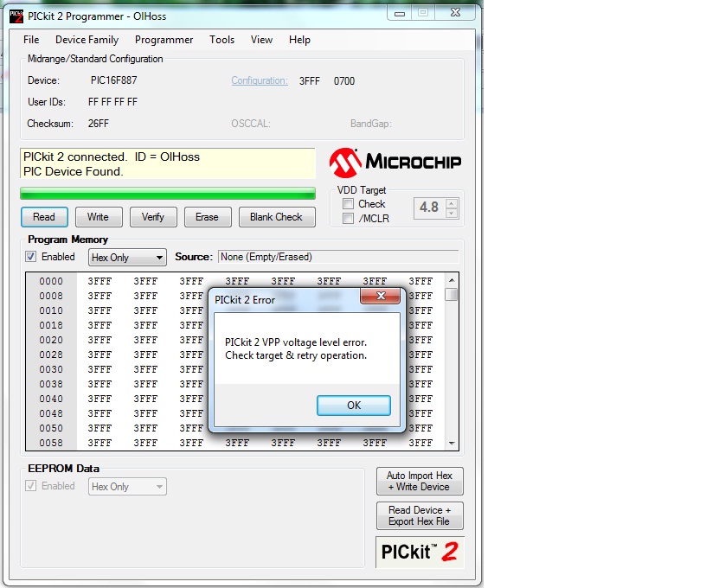Click the program memory scrollbar thumb
Viewport: 706px width, 588px height.
[x=452, y=295]
